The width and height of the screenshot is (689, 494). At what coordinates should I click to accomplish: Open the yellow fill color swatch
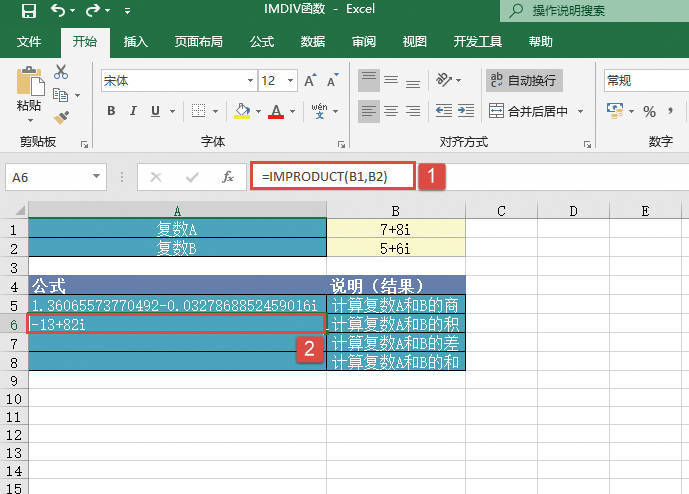pos(241,111)
